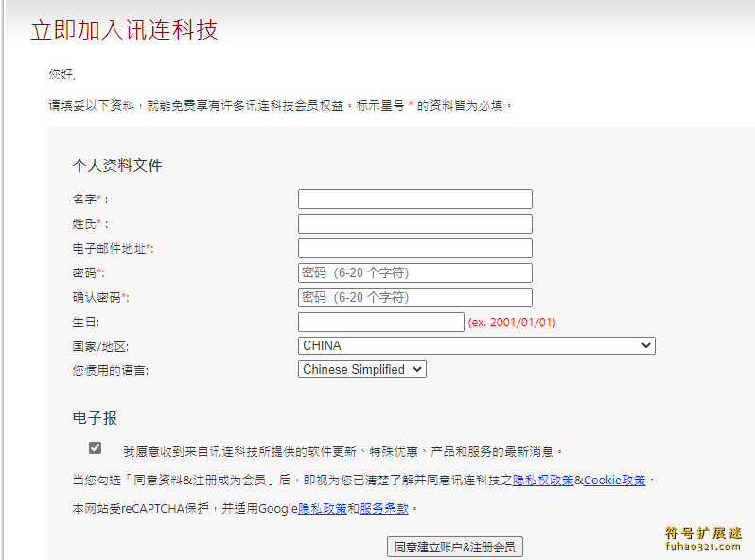Viewport: 755px width, 560px height.
Task: Click the 生日 birthday input field
Action: [x=381, y=322]
